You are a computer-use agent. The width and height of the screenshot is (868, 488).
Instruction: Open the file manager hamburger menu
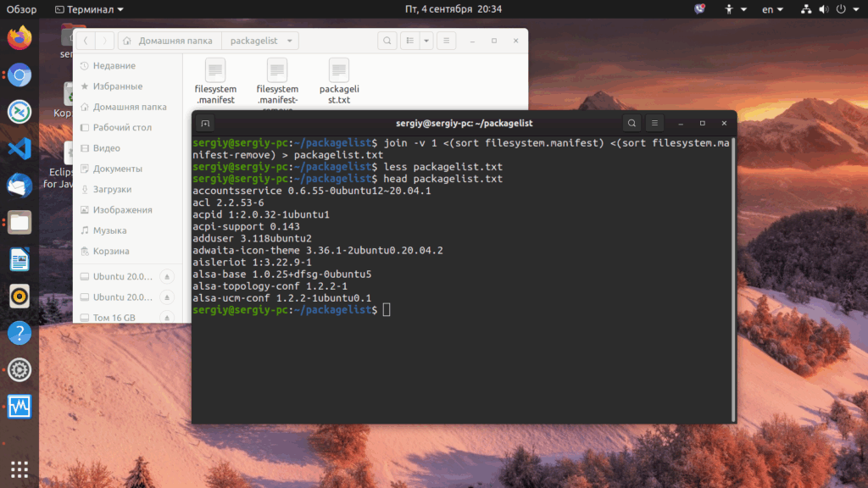[446, 41]
